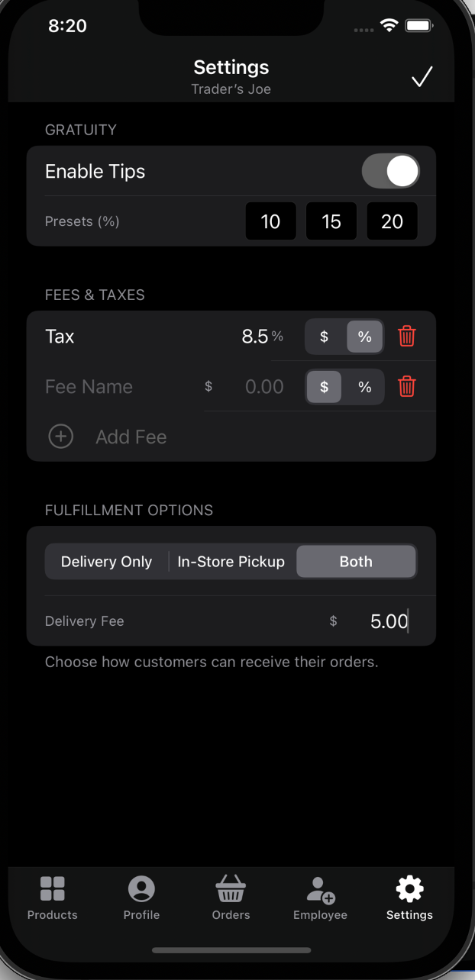This screenshot has width=475, height=980.
Task: Open the Products tab in bottom navigation
Action: (x=52, y=898)
